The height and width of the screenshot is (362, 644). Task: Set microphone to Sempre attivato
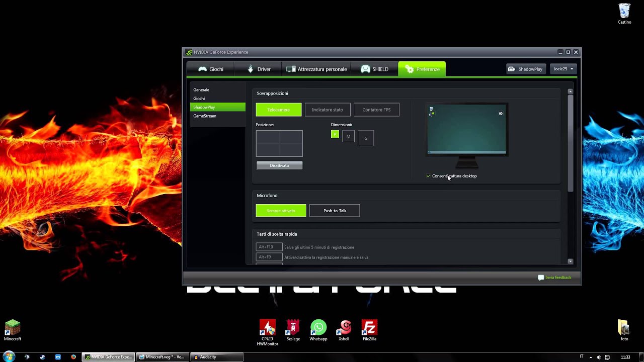(281, 211)
